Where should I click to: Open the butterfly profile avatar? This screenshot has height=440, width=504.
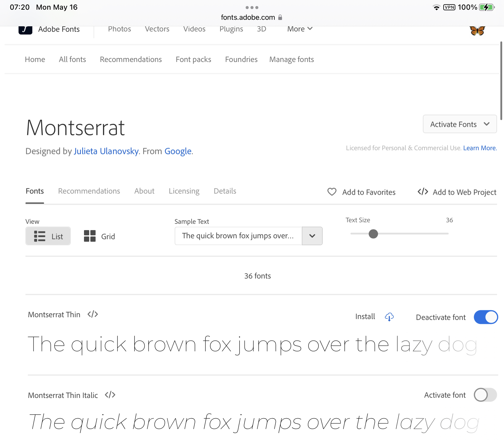tap(477, 31)
